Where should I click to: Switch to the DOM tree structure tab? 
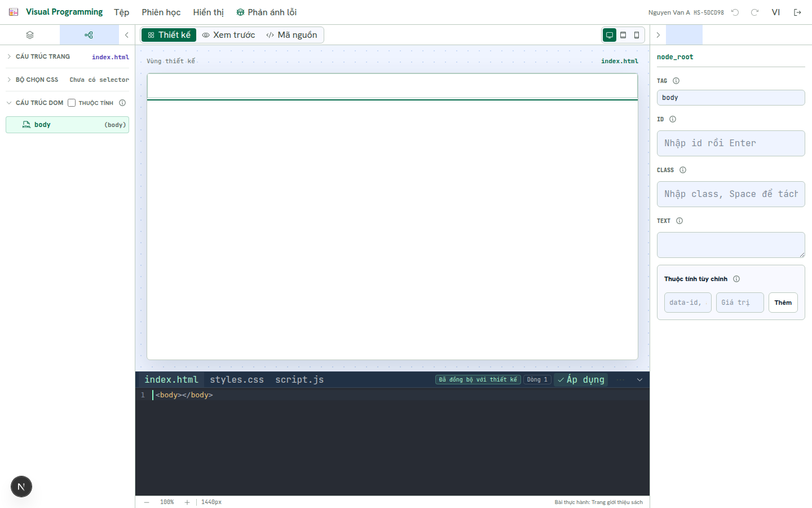[x=89, y=35]
